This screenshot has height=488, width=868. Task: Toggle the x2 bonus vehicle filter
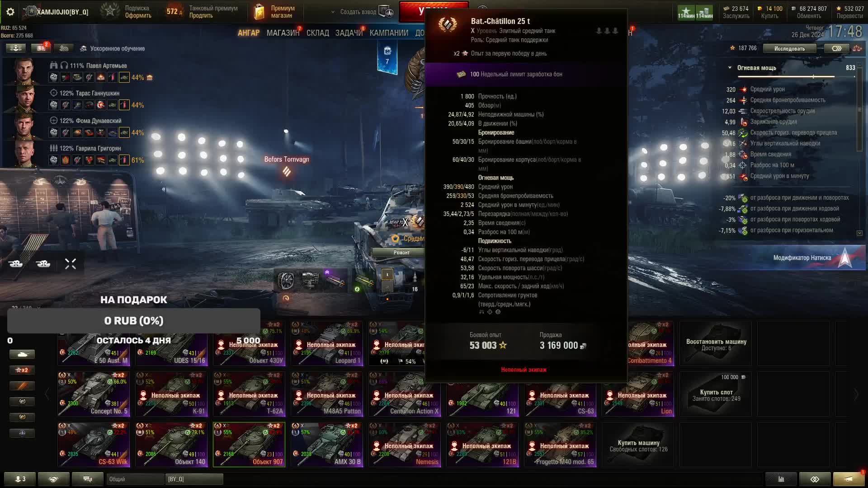[22, 370]
